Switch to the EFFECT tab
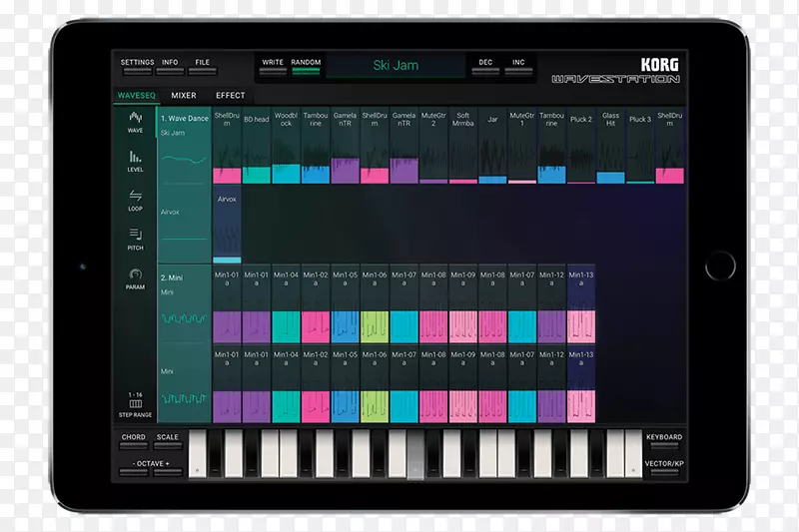The image size is (799, 532). [x=231, y=95]
